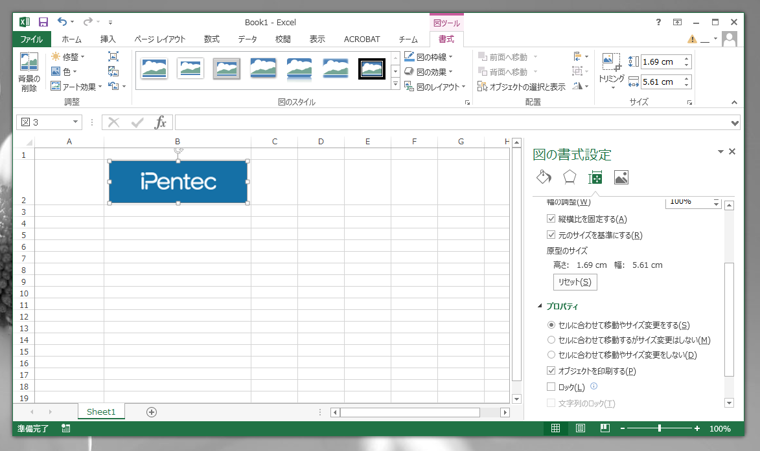
Task: Expand the picture styles gallery more arrow
Action: (x=396, y=85)
